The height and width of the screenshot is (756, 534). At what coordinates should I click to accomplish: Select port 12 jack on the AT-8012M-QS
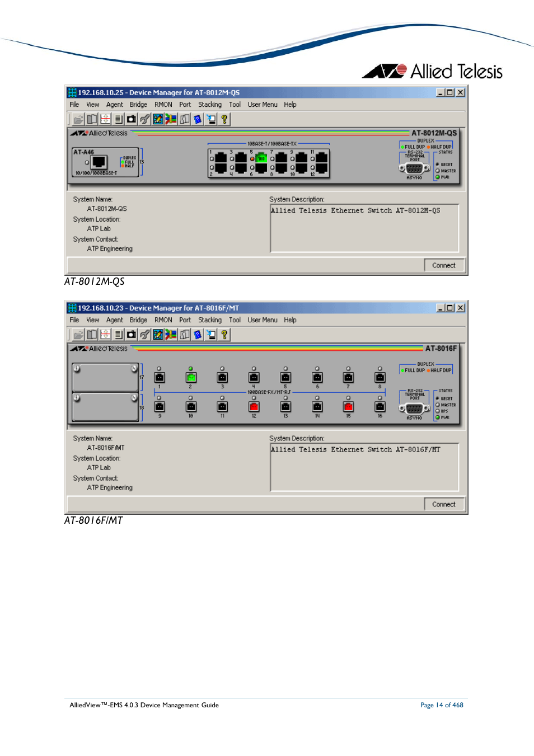321,168
